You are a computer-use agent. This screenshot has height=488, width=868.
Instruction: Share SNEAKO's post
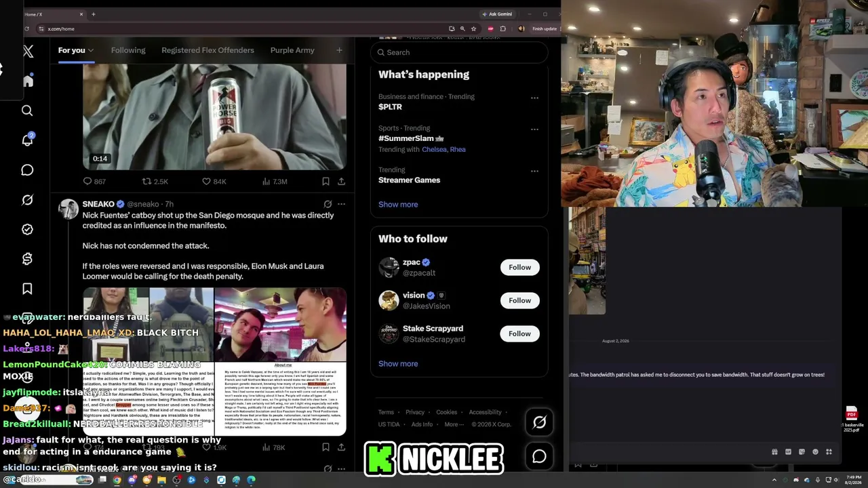click(341, 447)
